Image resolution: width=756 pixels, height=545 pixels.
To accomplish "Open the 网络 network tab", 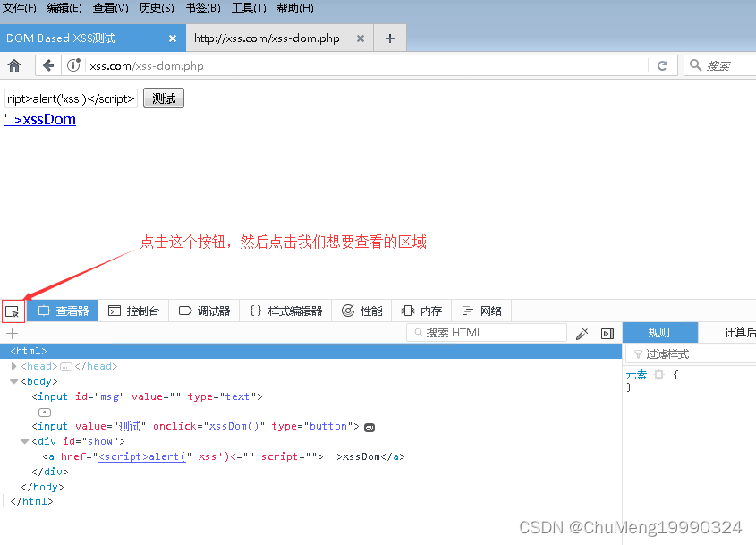I will coord(481,311).
